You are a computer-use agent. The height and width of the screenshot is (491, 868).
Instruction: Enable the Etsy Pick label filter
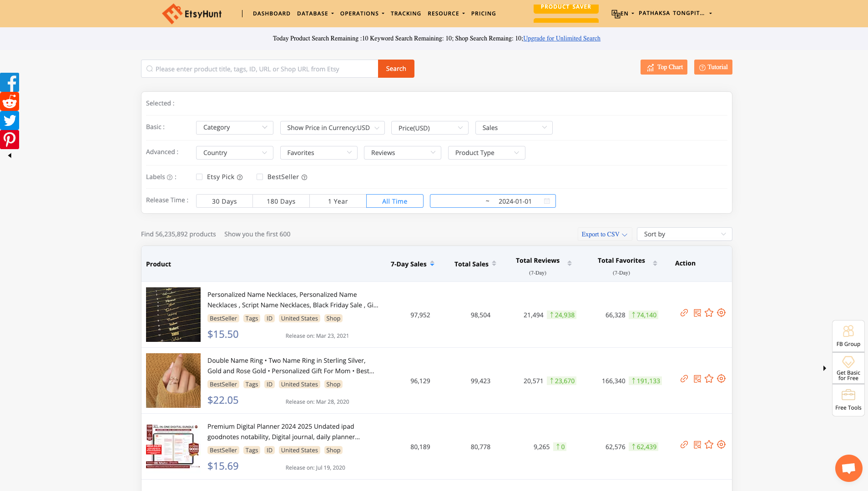point(199,177)
